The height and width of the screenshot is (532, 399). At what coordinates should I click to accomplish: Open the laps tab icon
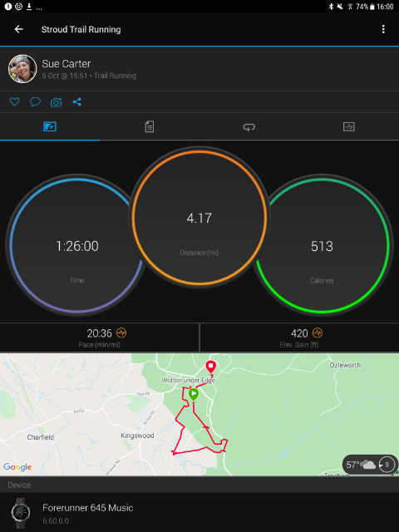coord(249,127)
